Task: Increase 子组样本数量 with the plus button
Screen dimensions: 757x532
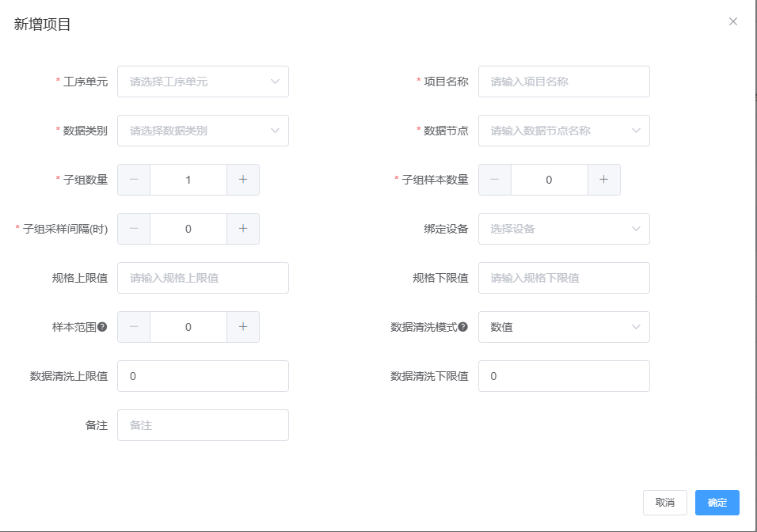Action: pyautogui.click(x=604, y=180)
